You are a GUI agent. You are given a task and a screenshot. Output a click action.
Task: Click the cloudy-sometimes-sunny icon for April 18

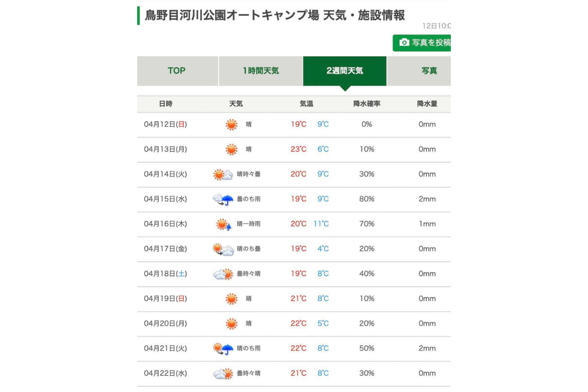223,274
